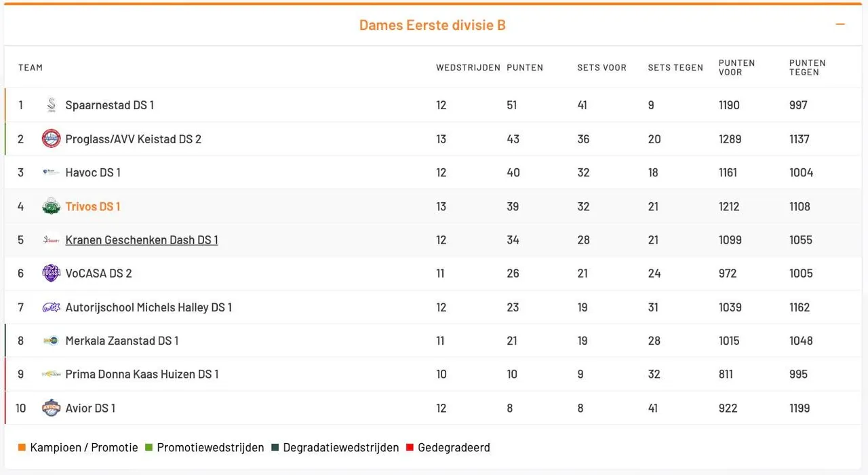
Task: Click the Kampioen / Promotie orange legend square
Action: pos(21,447)
